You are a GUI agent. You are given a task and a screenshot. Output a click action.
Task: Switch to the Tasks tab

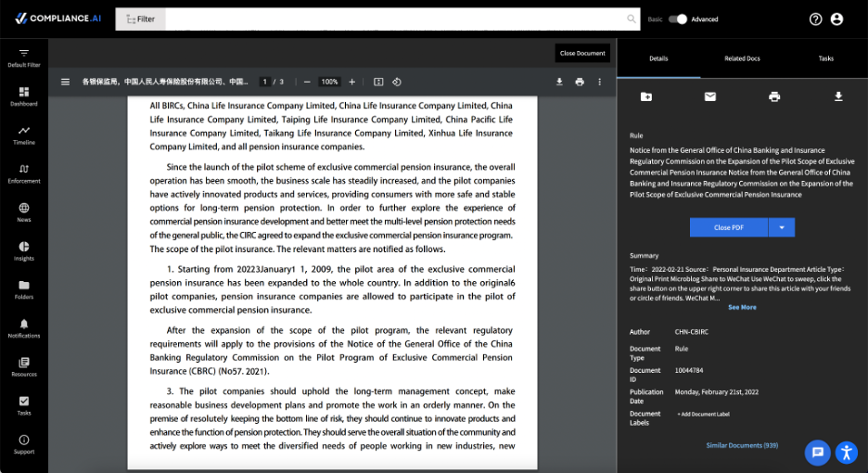826,58
